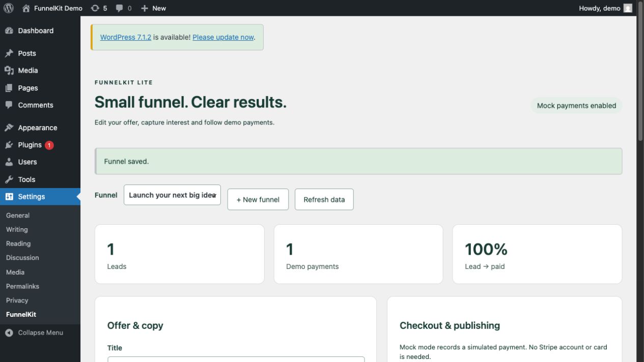
Task: Click the Settings sliders icon
Action: (x=9, y=197)
